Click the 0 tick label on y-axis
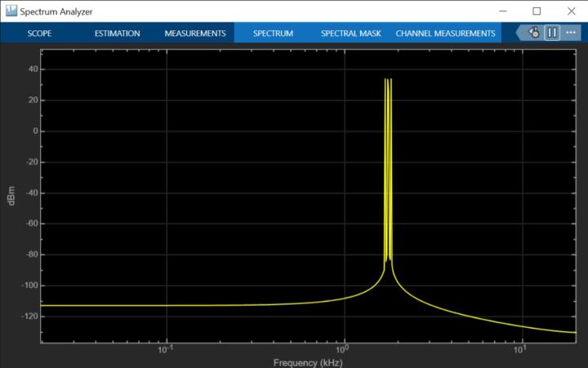 coord(35,131)
